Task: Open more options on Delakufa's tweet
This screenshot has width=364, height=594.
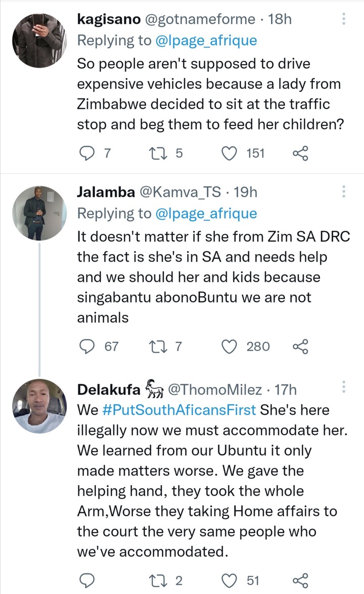Action: coord(344,387)
